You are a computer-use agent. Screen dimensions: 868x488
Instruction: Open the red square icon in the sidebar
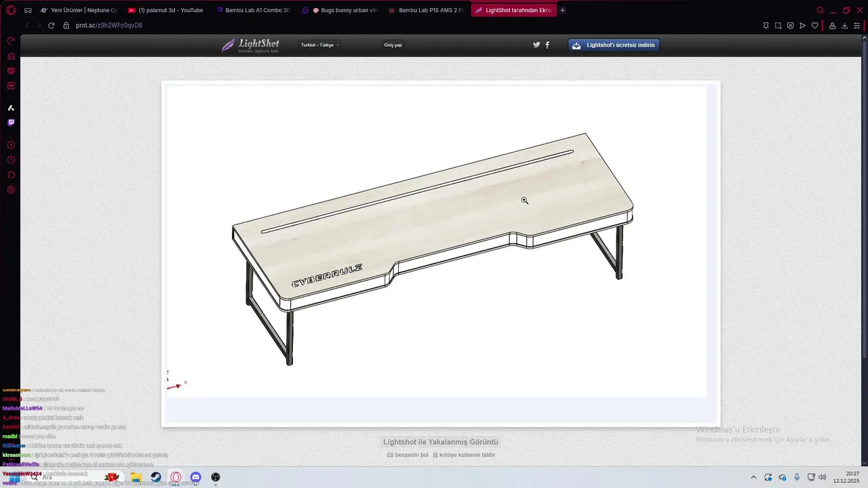(x=11, y=86)
